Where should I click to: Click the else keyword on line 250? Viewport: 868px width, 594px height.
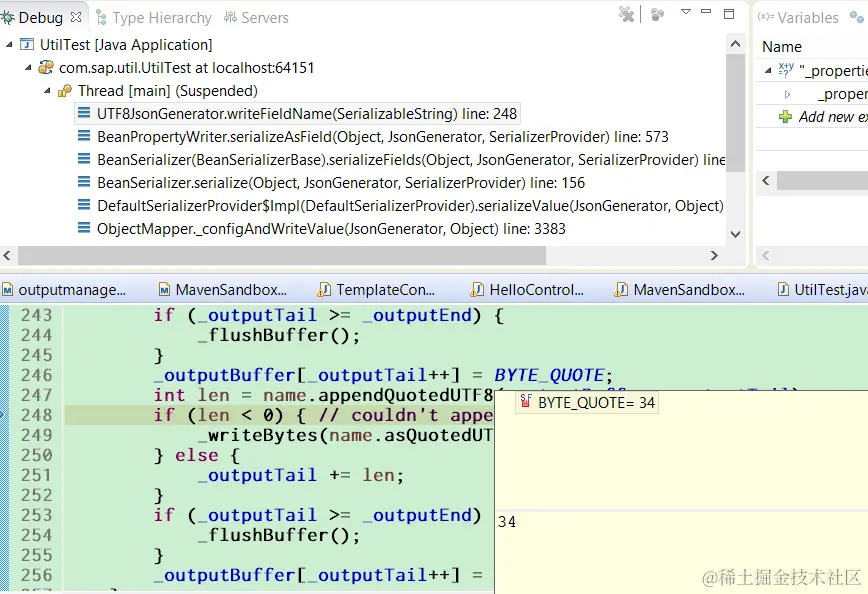[197, 455]
